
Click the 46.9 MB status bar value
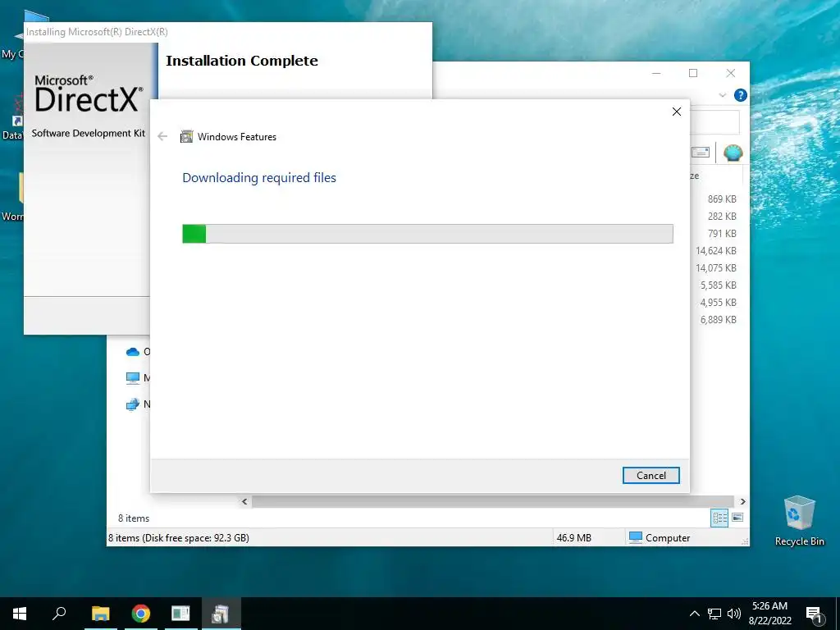(x=573, y=538)
